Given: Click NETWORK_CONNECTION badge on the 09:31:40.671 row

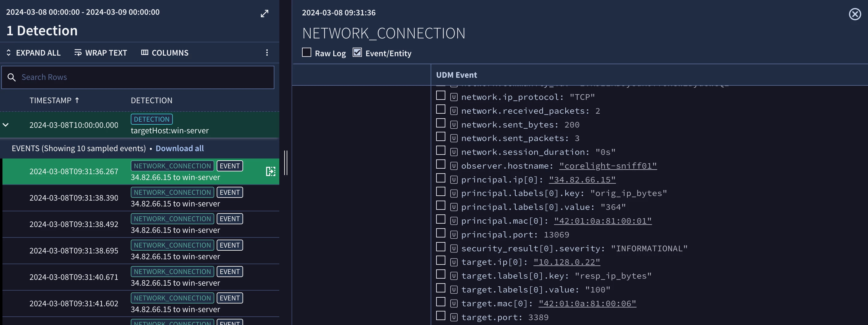Looking at the screenshot, I should coord(172,272).
